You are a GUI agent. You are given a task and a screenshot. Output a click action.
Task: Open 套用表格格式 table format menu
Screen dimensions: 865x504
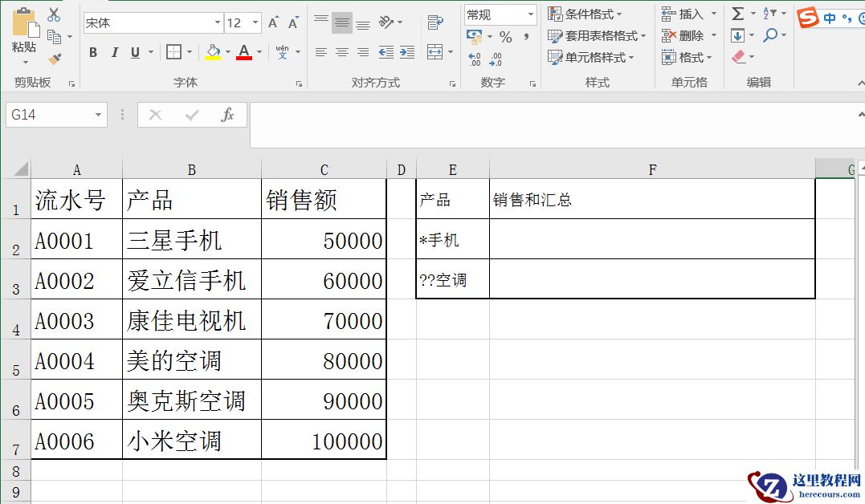596,36
